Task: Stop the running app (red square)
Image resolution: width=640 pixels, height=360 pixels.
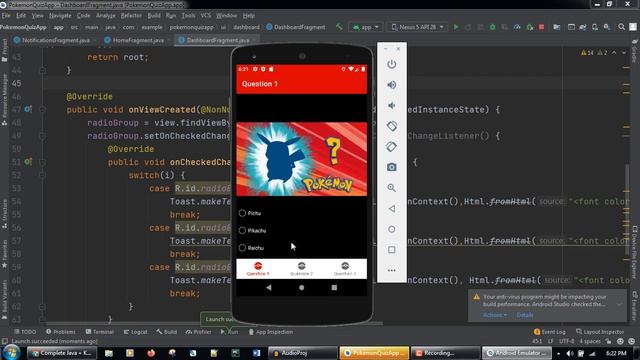Action: tap(542, 27)
